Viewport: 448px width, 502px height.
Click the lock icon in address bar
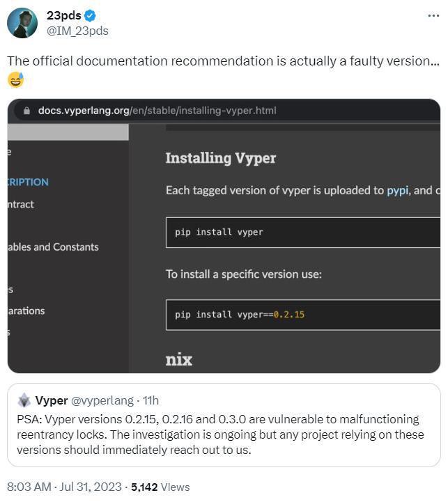pos(27,111)
